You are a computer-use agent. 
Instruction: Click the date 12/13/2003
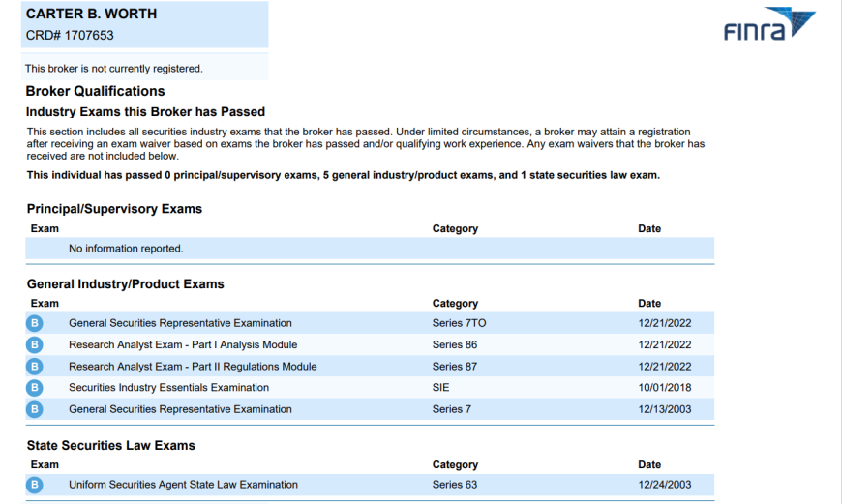click(665, 409)
